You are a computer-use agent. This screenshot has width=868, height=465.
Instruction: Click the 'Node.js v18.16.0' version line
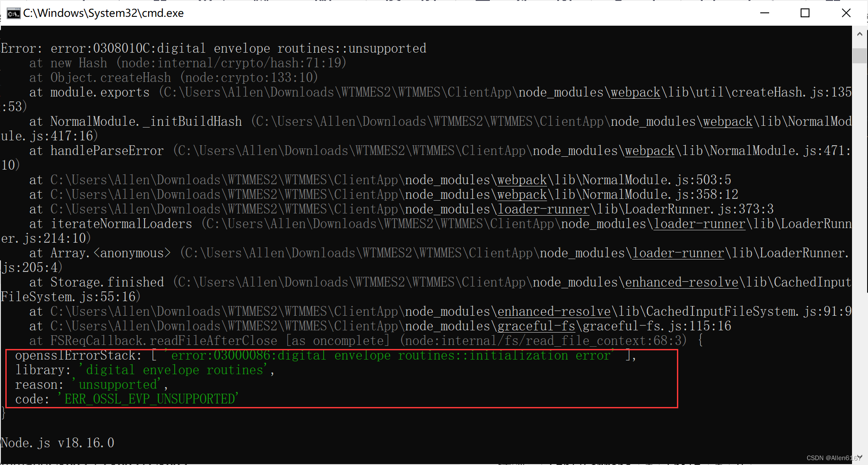[x=58, y=443]
